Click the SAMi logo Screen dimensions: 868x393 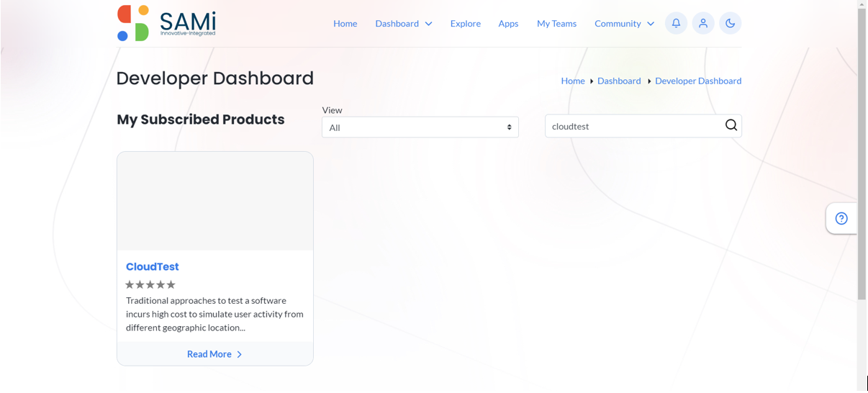click(x=166, y=23)
